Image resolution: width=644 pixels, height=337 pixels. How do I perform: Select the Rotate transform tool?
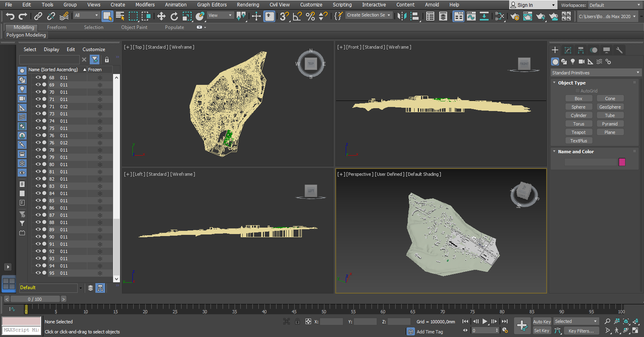(174, 16)
